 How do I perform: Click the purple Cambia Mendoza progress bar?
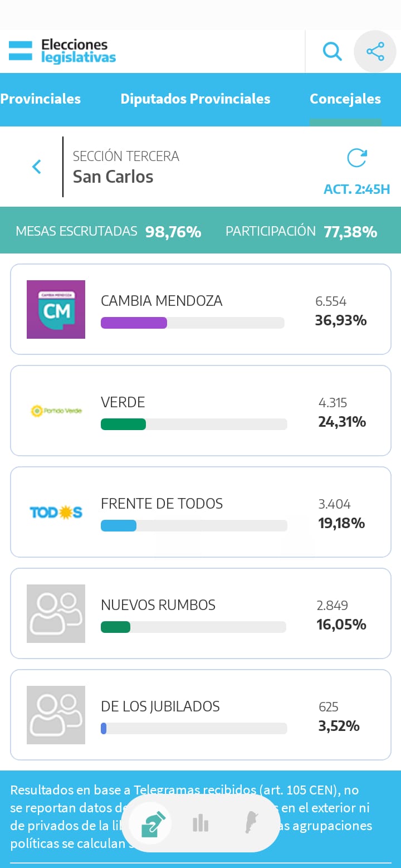[x=134, y=323]
